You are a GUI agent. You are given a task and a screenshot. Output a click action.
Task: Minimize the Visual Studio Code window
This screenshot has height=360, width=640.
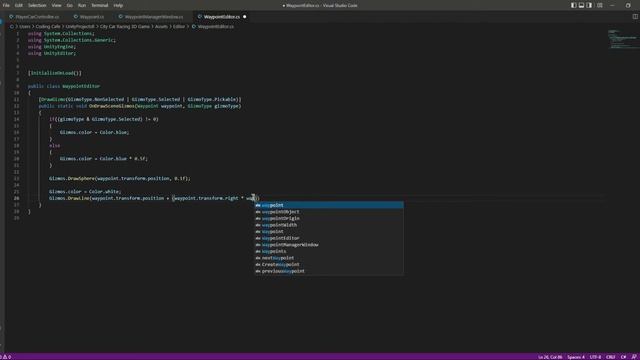612,5
